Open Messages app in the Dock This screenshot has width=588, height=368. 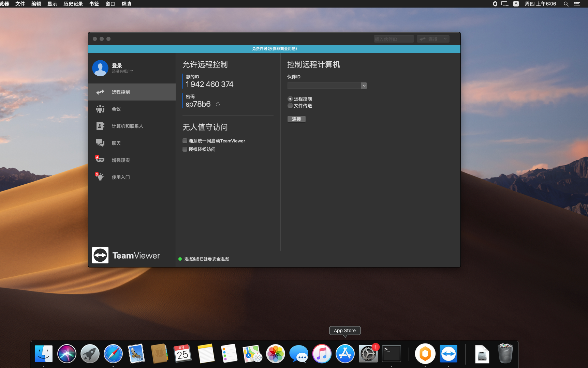click(x=299, y=354)
